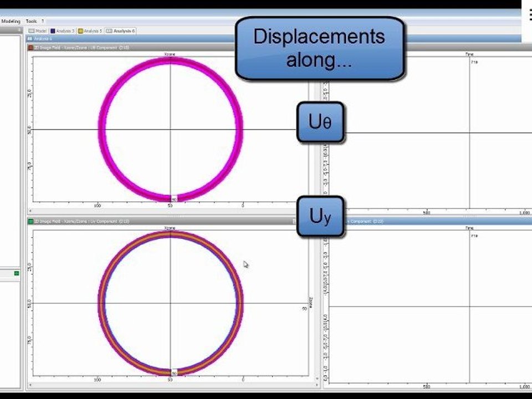The width and height of the screenshot is (532, 399).
Task: Click the pin icon on left panel header
Action: [19, 30]
